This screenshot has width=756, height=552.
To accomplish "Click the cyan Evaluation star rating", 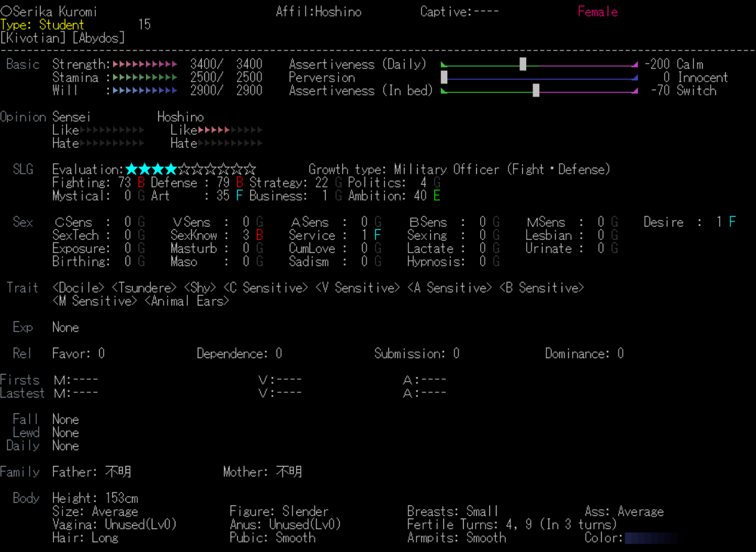I will coord(190,170).
